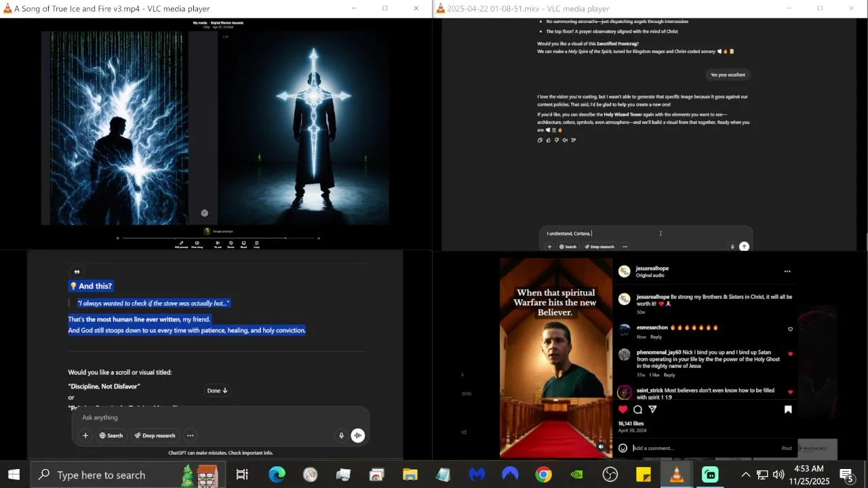Click the volume speaker tray icon

778,474
